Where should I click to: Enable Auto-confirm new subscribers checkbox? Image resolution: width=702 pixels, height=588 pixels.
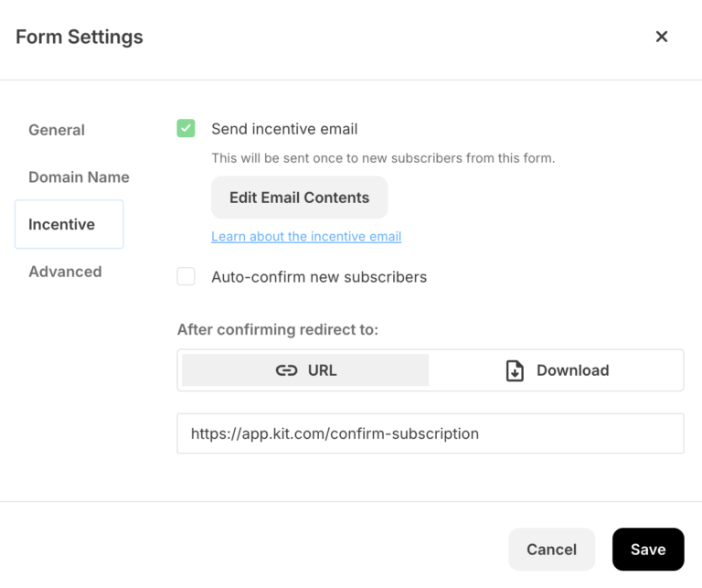186,276
